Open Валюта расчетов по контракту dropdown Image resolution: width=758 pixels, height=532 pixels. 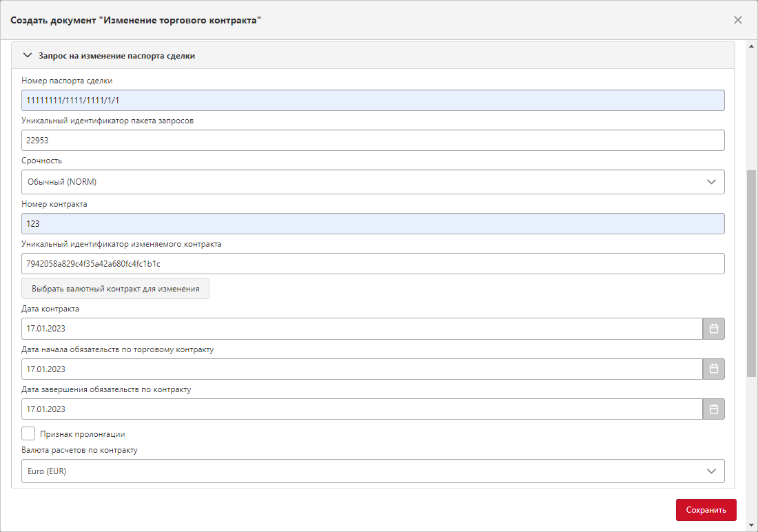coord(373,471)
